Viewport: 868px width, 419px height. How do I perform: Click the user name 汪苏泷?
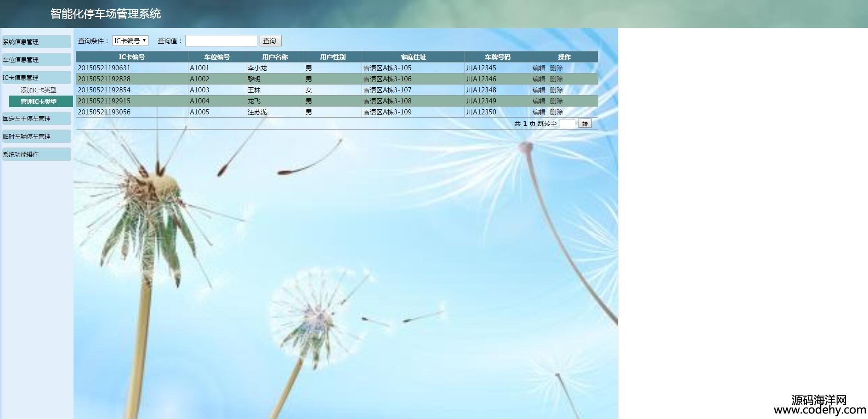pos(257,112)
